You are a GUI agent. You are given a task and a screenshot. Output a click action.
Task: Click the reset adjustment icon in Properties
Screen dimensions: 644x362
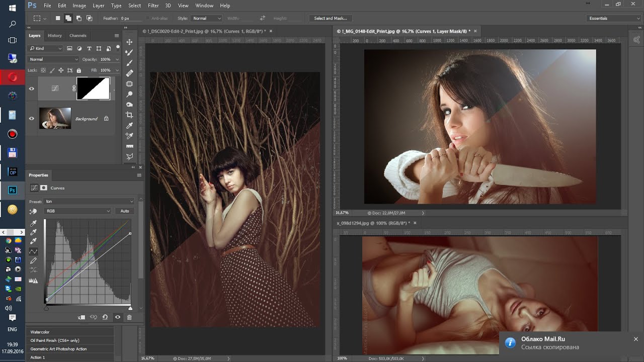tap(105, 317)
